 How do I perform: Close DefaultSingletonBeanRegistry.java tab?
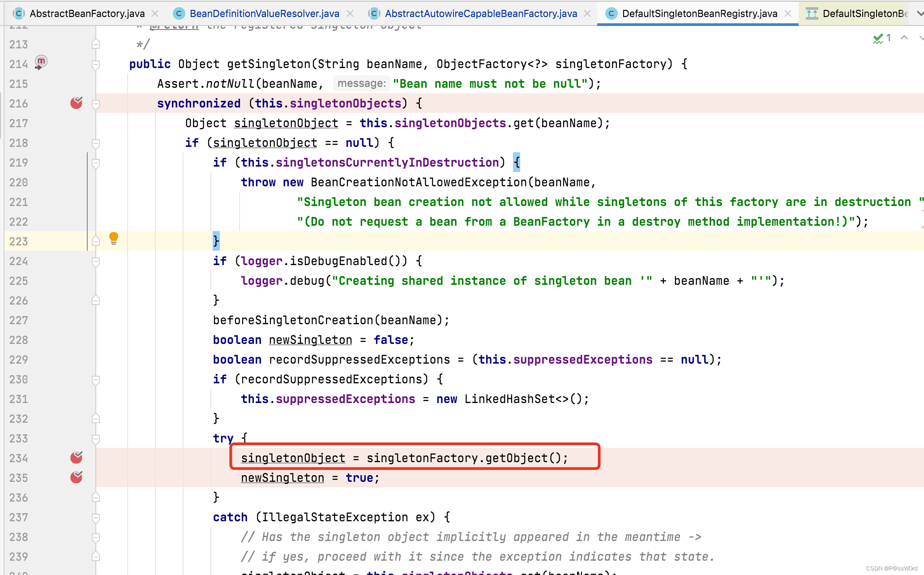click(788, 13)
